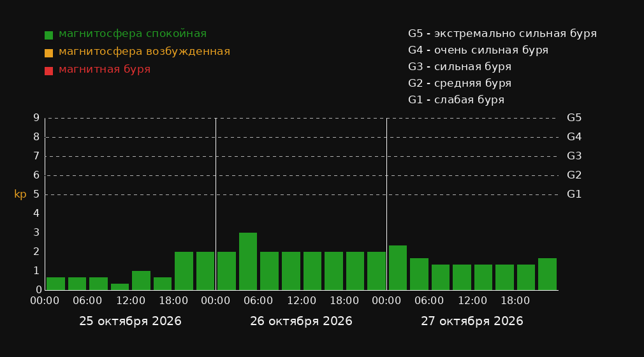The width and height of the screenshot is (644, 357).
Task: Click the 00:00 tick starting 27 October
Action: [x=386, y=301]
